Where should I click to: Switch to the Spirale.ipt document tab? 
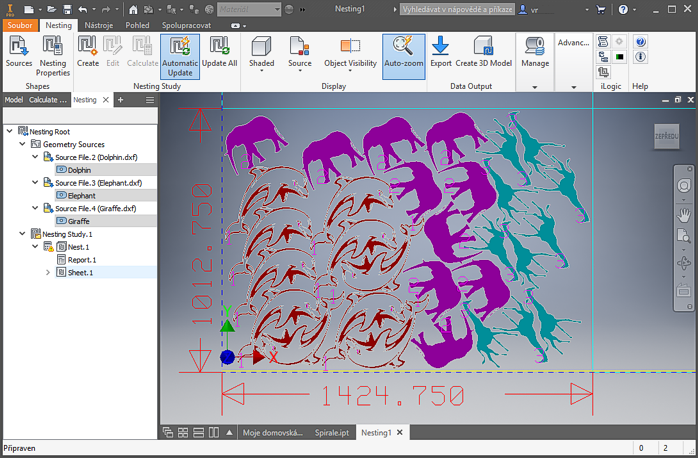coord(331,433)
